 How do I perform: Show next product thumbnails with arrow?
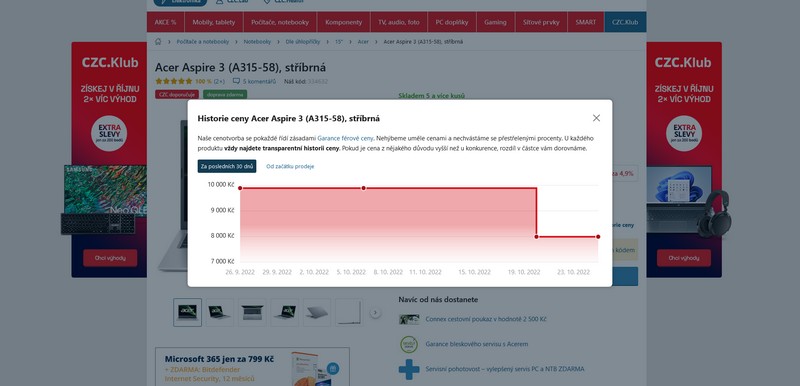pos(376,313)
